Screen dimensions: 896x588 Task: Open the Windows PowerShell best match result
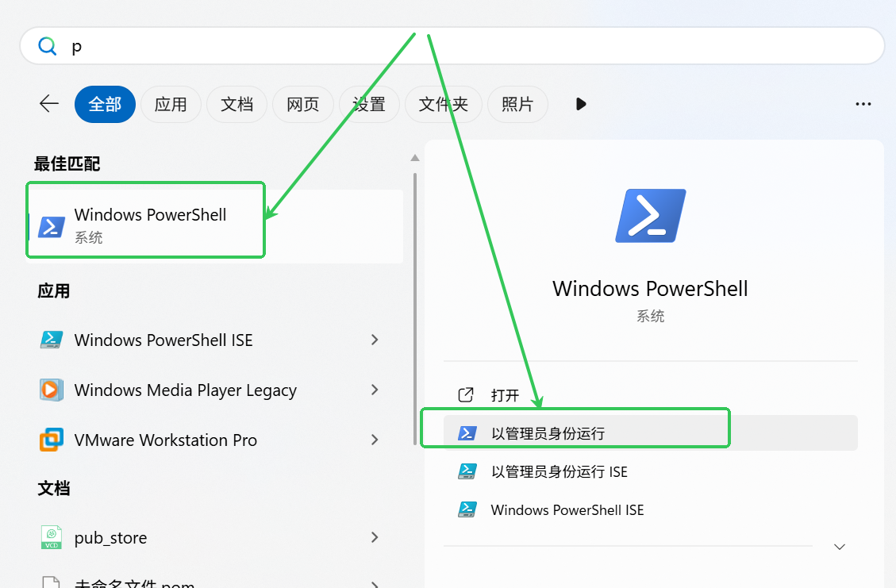click(x=216, y=226)
